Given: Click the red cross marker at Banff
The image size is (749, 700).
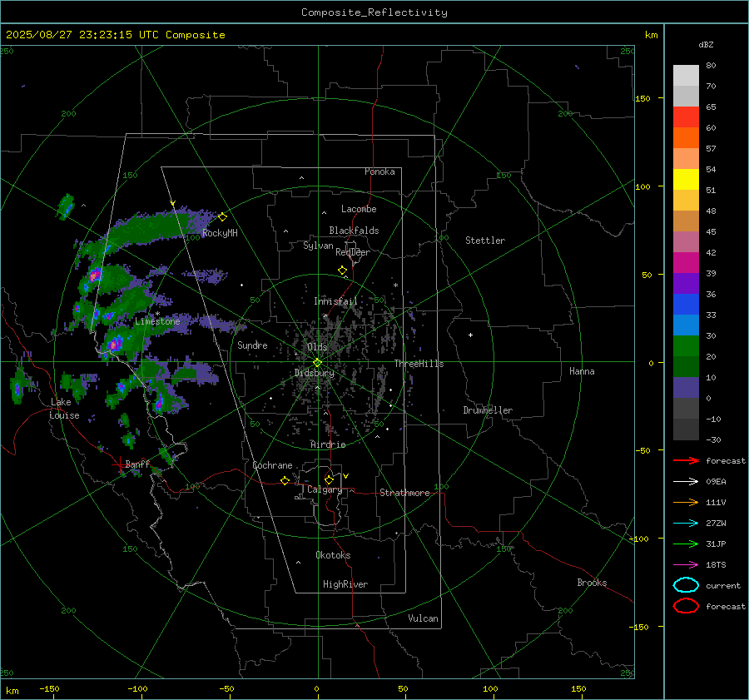Looking at the screenshot, I should coord(119,464).
